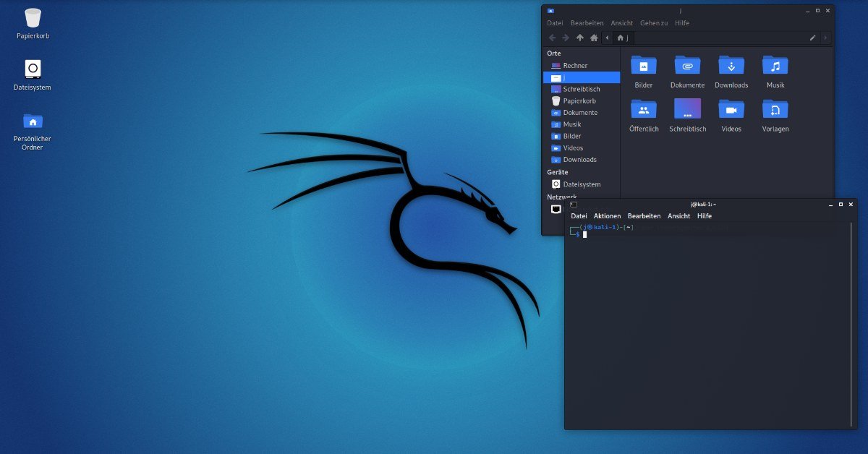Maximize the terminal window
The image size is (868, 454).
point(841,205)
